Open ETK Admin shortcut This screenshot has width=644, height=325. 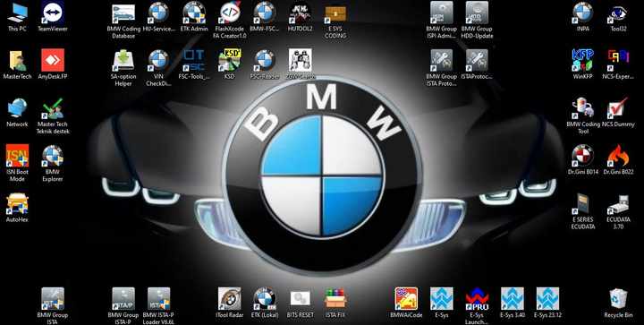(x=194, y=16)
